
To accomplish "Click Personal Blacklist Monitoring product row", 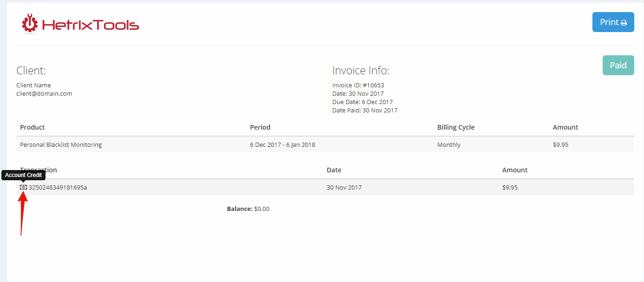I will [x=325, y=144].
